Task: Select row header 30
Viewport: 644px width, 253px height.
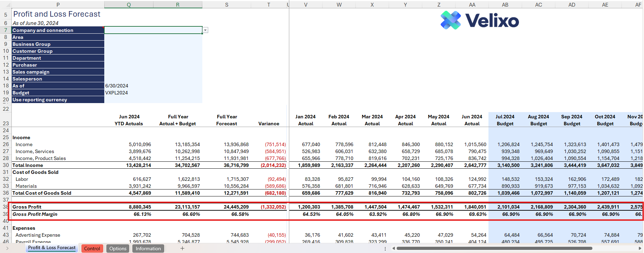Action: point(6,165)
